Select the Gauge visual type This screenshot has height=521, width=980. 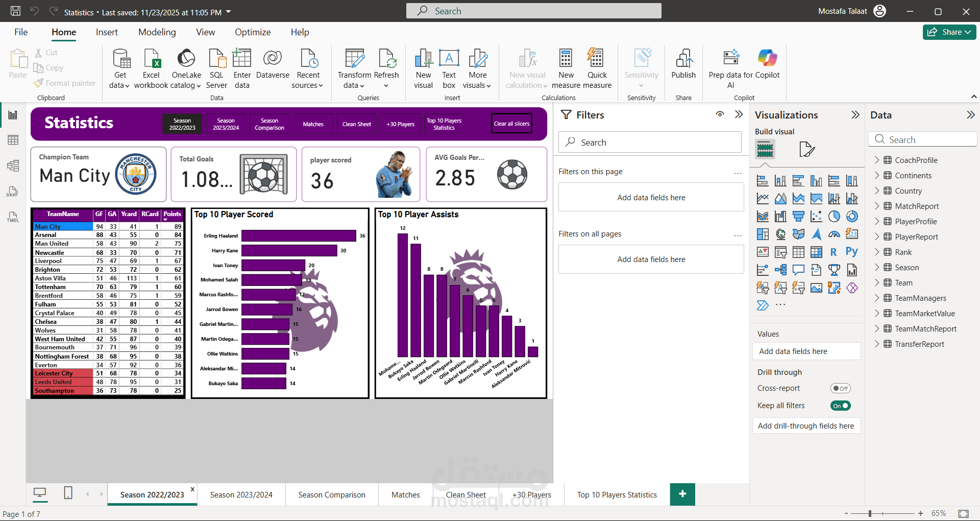[x=834, y=234]
